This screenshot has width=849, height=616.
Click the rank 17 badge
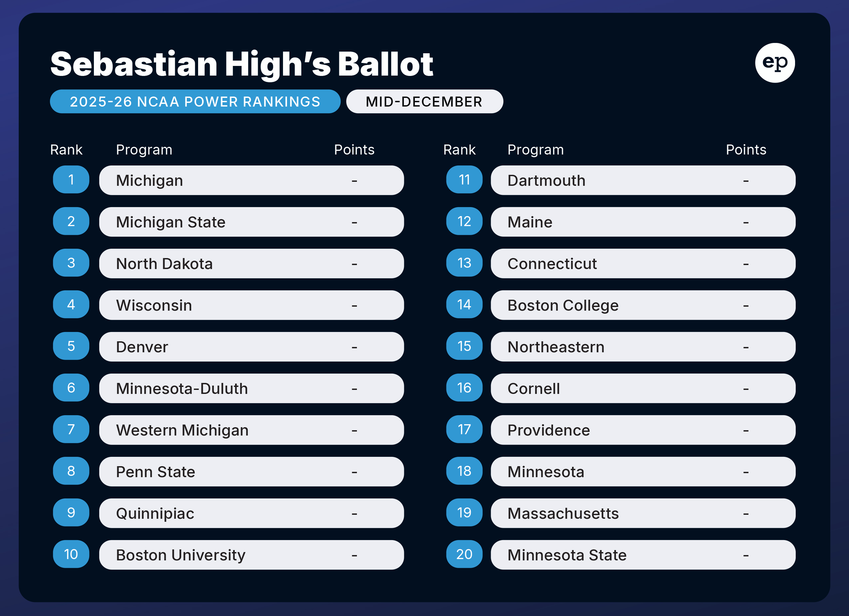pos(464,429)
